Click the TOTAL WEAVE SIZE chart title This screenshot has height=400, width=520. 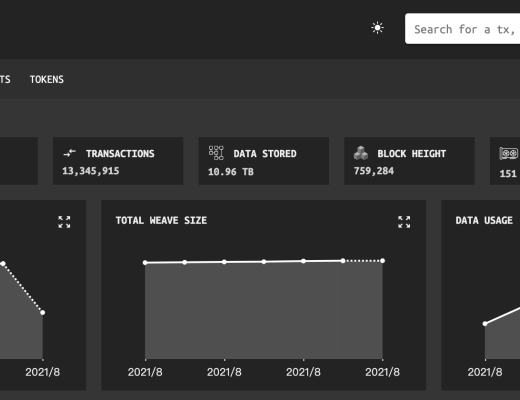161,220
